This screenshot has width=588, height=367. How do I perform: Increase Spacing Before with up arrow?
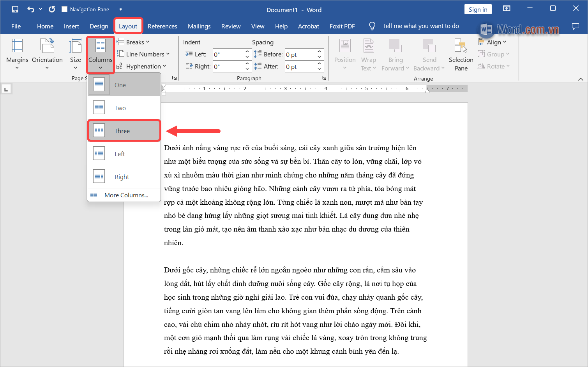(x=319, y=51)
